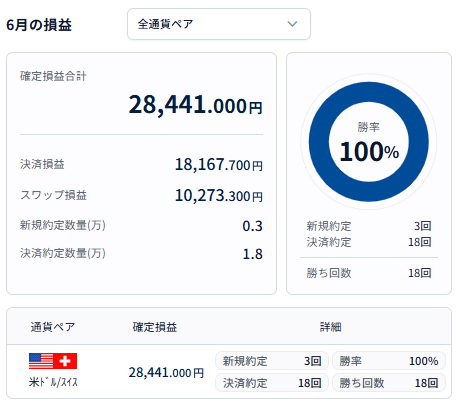Click the 通貨ペア column header
The width and height of the screenshot is (456, 403).
click(x=53, y=327)
